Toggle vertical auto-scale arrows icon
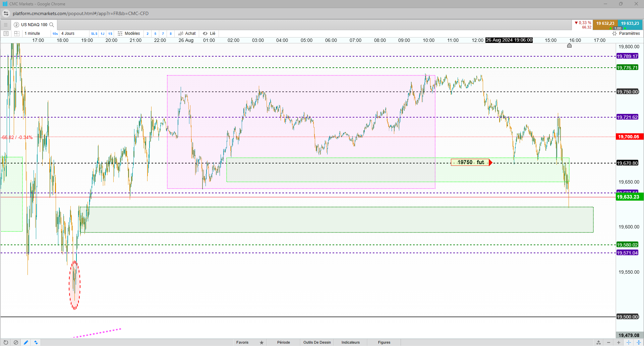Viewport: 644px width, 346px height. pyautogui.click(x=639, y=342)
